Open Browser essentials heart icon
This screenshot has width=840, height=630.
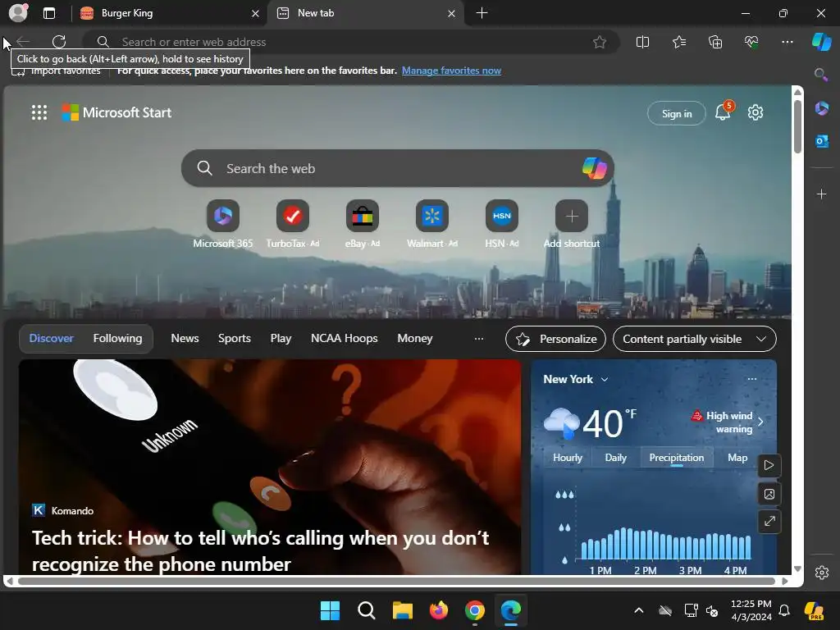751,42
